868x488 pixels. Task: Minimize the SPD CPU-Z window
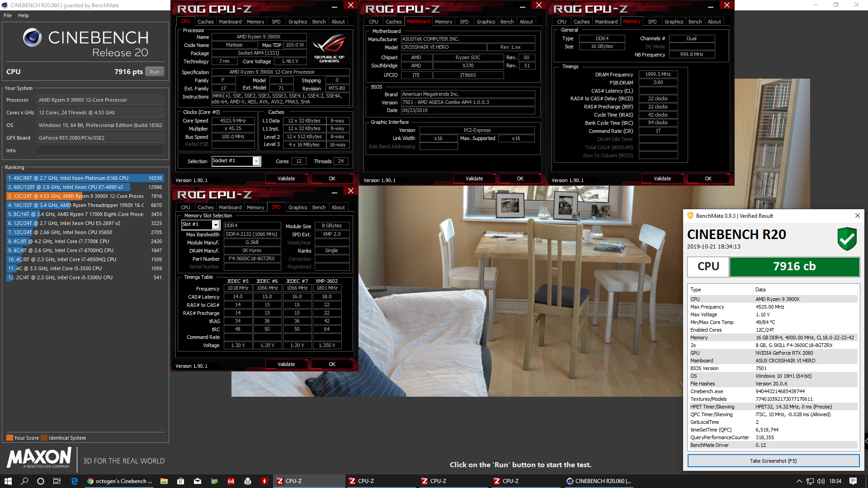tap(335, 192)
